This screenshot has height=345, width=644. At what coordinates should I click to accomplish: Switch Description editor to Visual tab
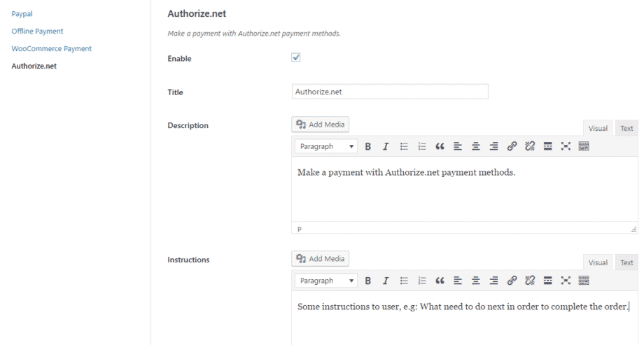598,128
